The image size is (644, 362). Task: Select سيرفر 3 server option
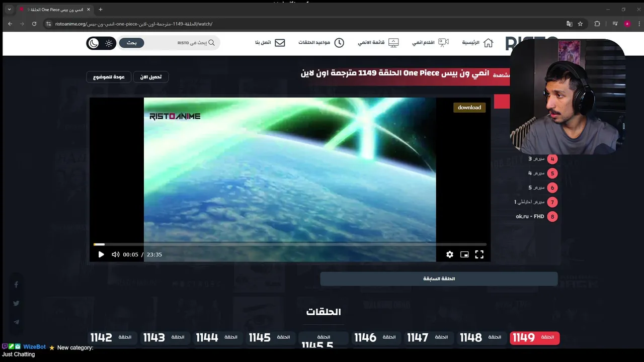(x=542, y=159)
